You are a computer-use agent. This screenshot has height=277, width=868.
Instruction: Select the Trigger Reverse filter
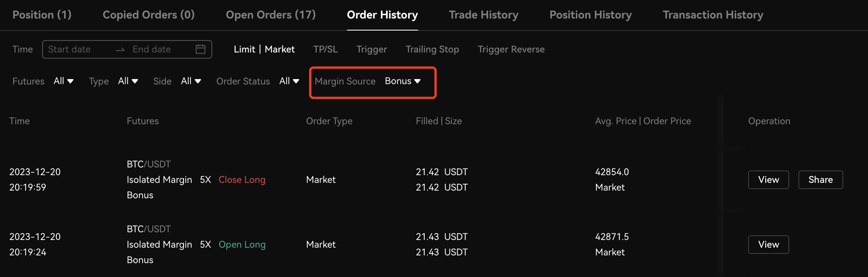pos(511,49)
